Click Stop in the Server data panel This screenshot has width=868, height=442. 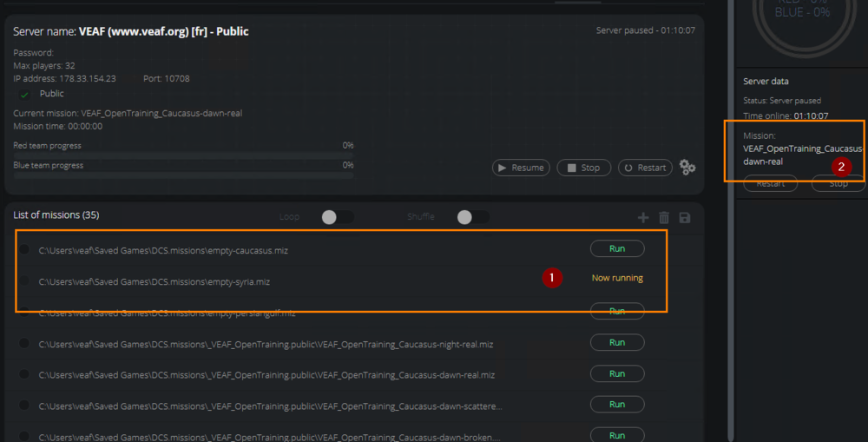(838, 184)
